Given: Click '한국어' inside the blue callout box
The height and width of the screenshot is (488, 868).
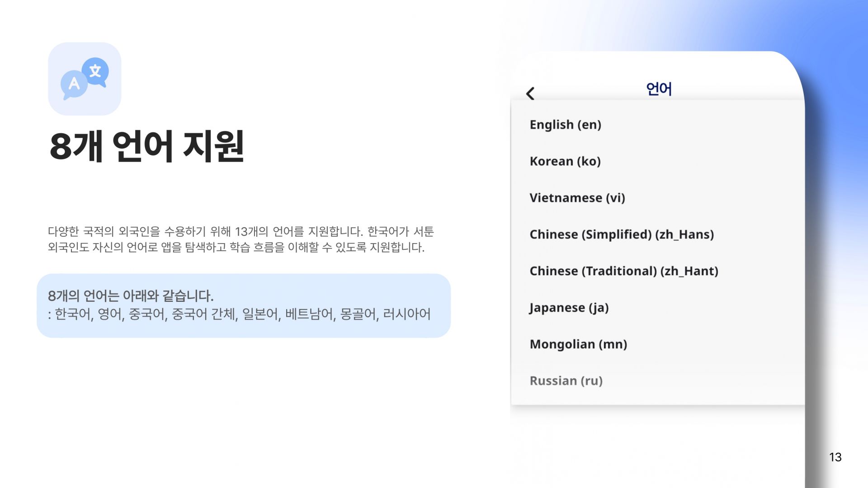Looking at the screenshot, I should click(x=73, y=314).
